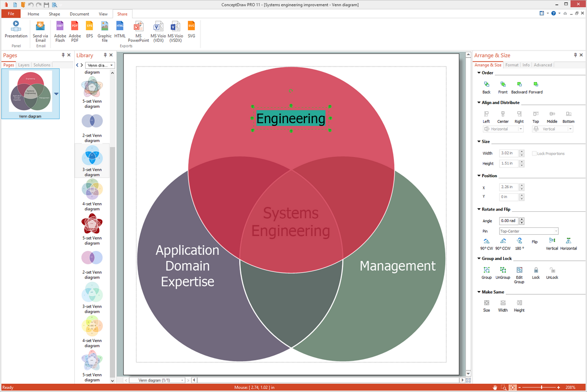Viewport: 587px width, 392px height.
Task: Collapse the Align and Distribute section
Action: (x=479, y=103)
